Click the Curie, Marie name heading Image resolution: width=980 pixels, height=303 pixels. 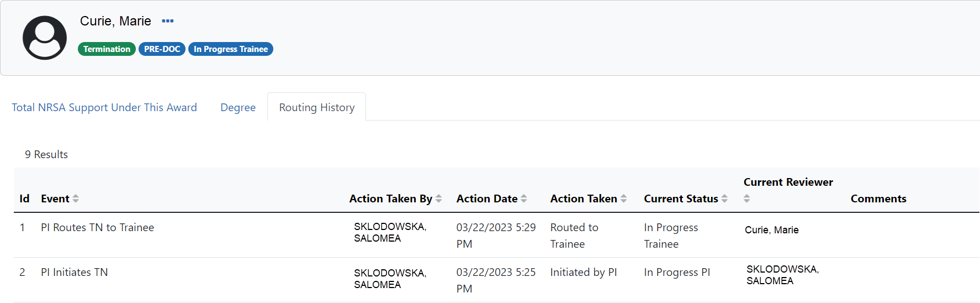coord(115,21)
